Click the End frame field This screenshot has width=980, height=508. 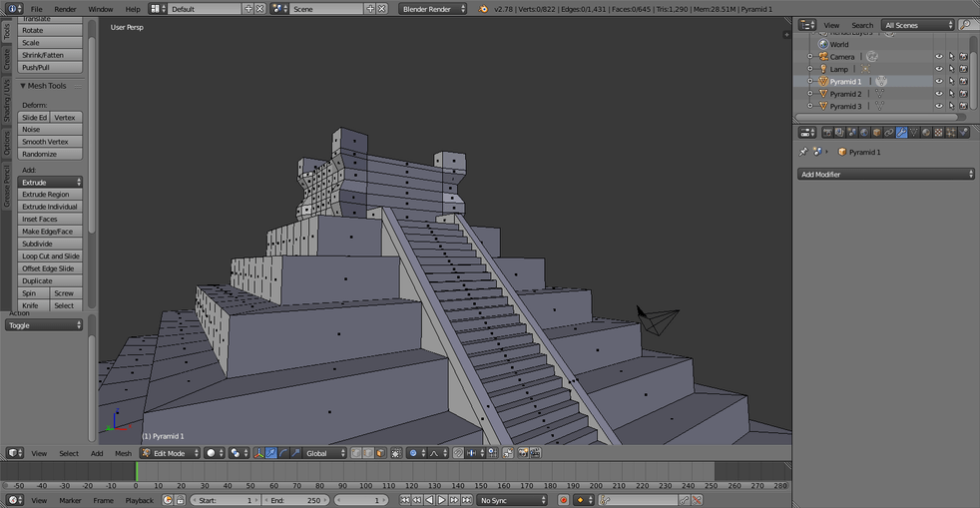click(x=296, y=500)
